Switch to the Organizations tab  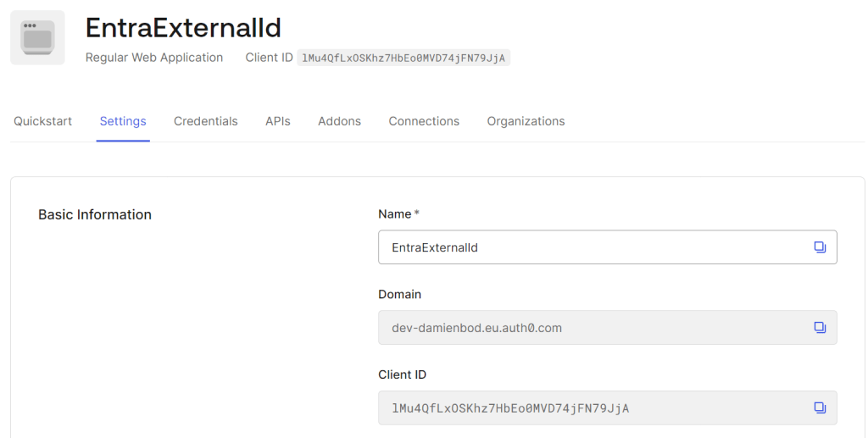point(526,121)
